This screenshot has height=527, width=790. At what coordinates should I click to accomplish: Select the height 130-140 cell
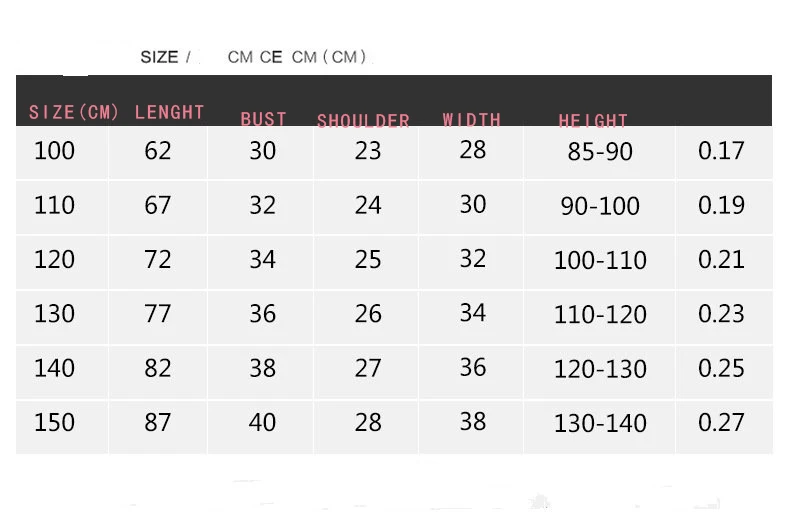pos(600,425)
